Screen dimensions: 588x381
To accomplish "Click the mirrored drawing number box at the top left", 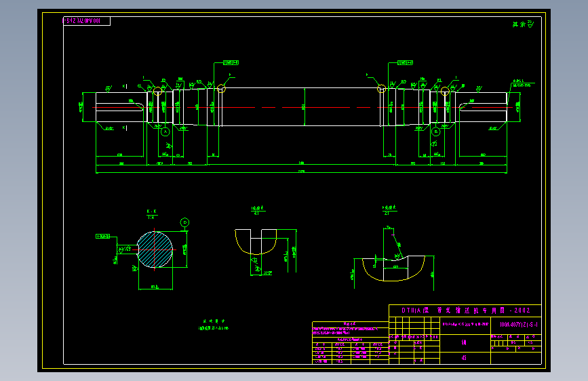I will pyautogui.click(x=87, y=21).
